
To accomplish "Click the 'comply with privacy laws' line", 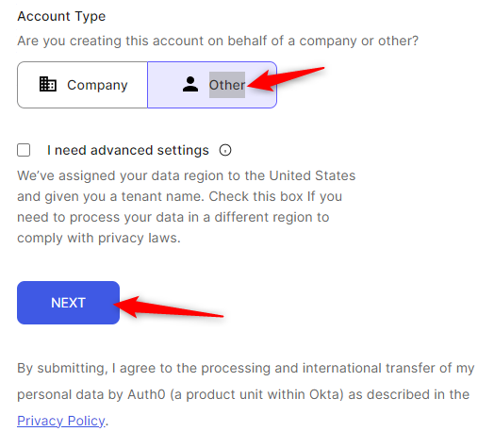I will [x=99, y=238].
